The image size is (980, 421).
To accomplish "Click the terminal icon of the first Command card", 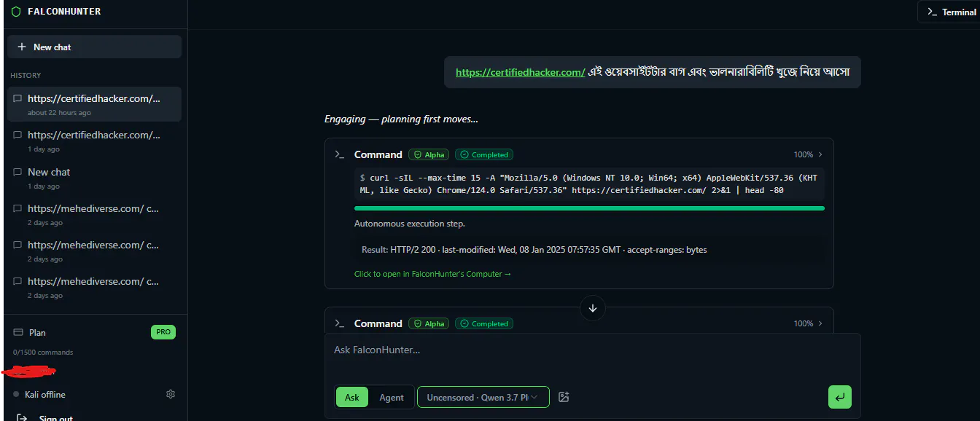I will click(339, 154).
